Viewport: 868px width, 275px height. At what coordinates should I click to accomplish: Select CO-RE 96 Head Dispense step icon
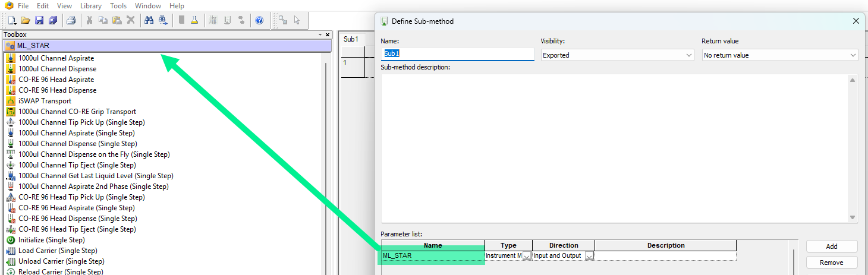pos(11,90)
